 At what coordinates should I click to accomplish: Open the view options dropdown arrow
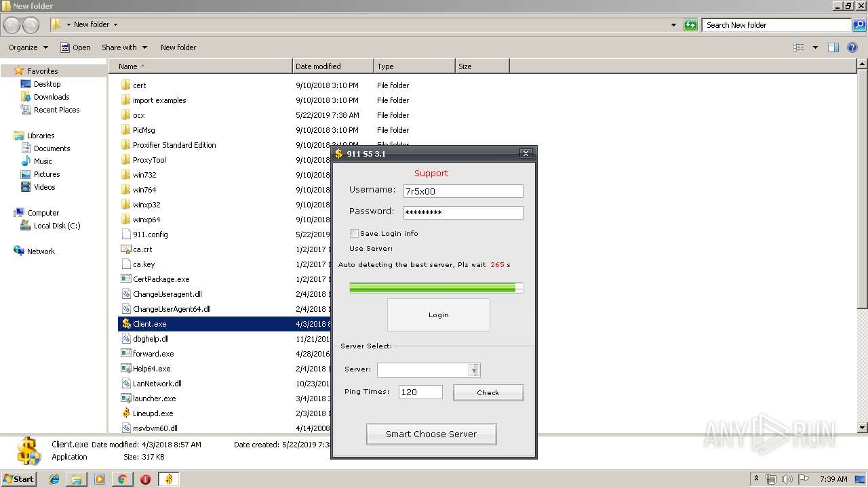click(815, 47)
